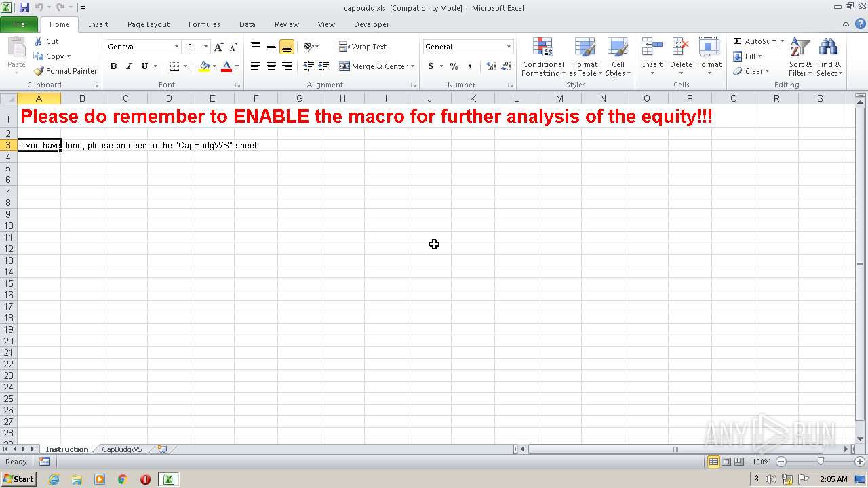Open the font name dropdown showing Geneva
Viewport: 868px width, 488px height.
click(176, 47)
